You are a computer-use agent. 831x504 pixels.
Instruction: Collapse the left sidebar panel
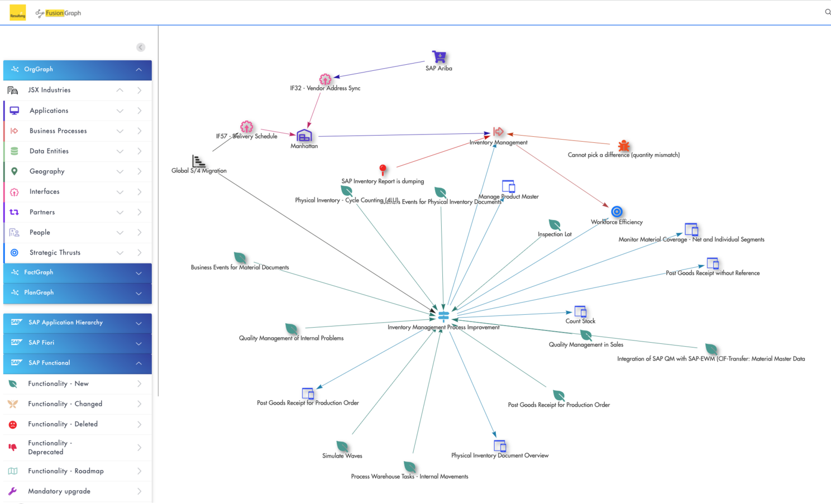tap(141, 47)
